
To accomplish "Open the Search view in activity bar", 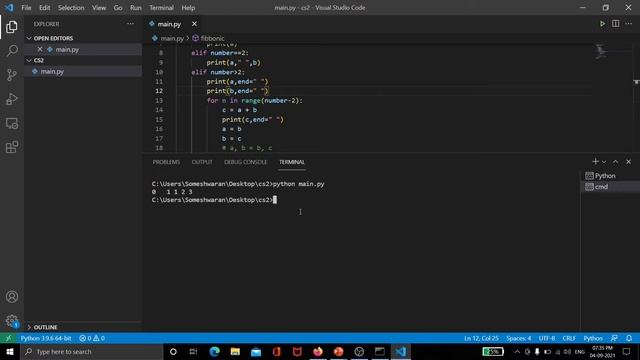I will click(x=12, y=51).
